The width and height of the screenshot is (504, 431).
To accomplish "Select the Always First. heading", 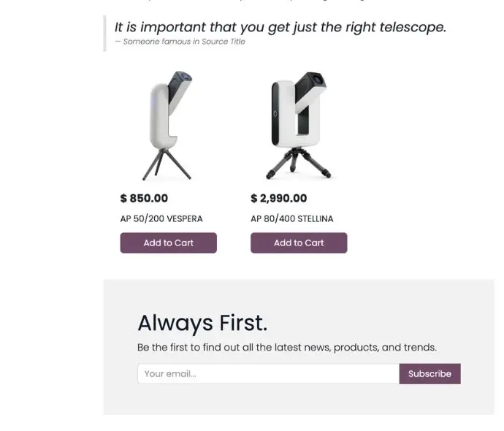I will coord(202,323).
